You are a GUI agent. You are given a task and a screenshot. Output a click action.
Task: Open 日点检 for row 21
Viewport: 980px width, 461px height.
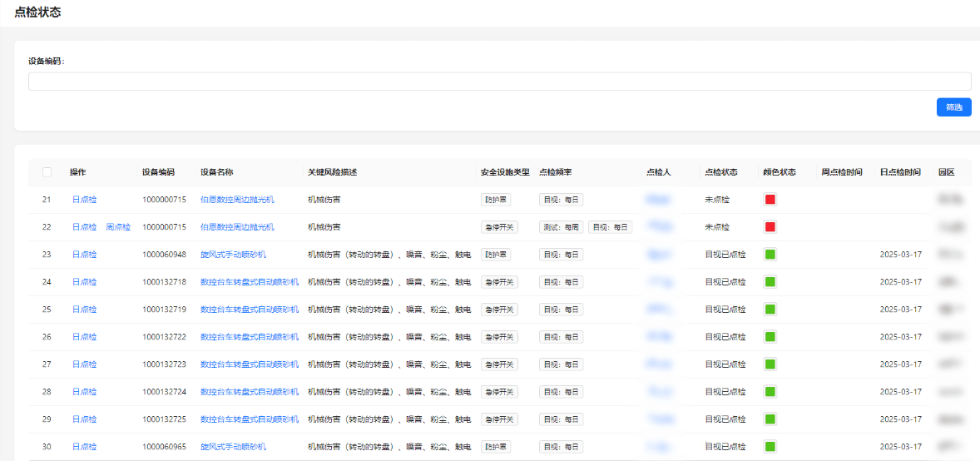point(84,200)
